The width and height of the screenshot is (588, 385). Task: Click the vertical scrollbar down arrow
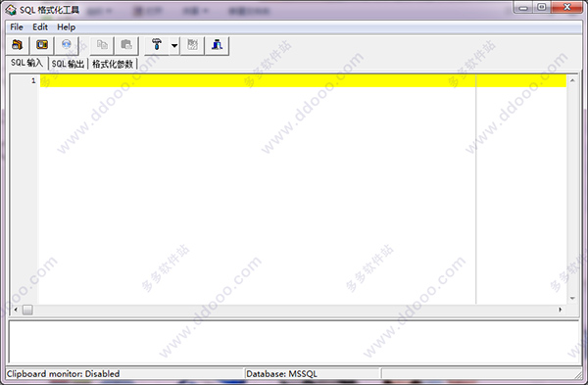tap(572, 299)
